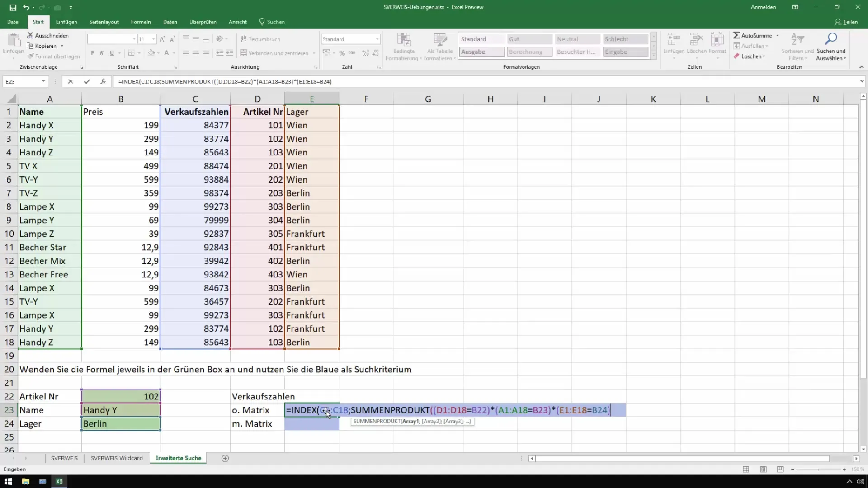Open the Verbinden und zentrieren dropdown arrow
Viewport: 868px width, 488px height.
pos(314,53)
